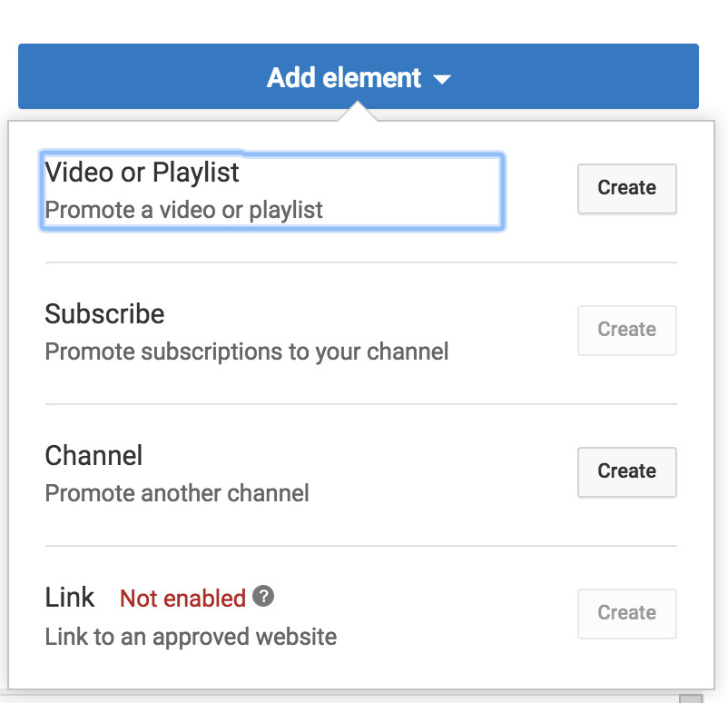728x703 pixels.
Task: Click 'Link to an approved website' text
Action: [x=191, y=636]
